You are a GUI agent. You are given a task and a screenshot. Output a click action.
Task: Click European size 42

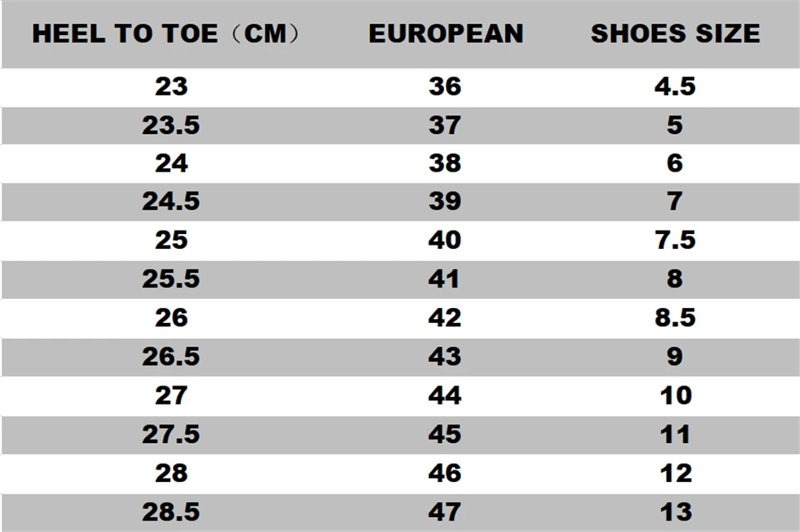coord(445,318)
